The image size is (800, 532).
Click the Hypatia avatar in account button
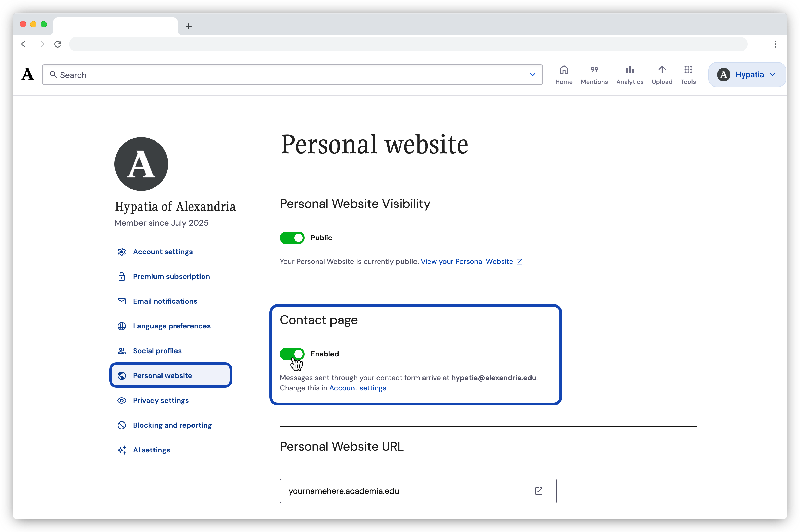click(x=723, y=75)
